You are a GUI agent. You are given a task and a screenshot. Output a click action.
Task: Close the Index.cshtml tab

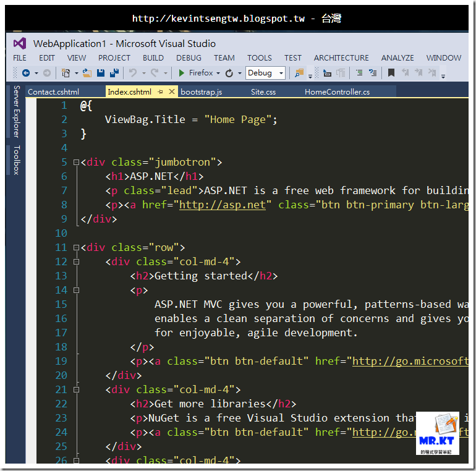click(x=172, y=91)
